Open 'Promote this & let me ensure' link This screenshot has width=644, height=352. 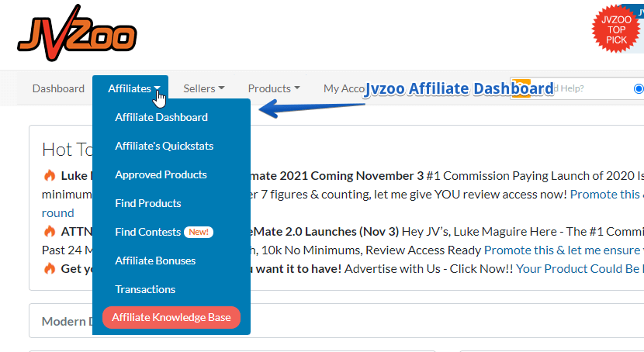564,250
